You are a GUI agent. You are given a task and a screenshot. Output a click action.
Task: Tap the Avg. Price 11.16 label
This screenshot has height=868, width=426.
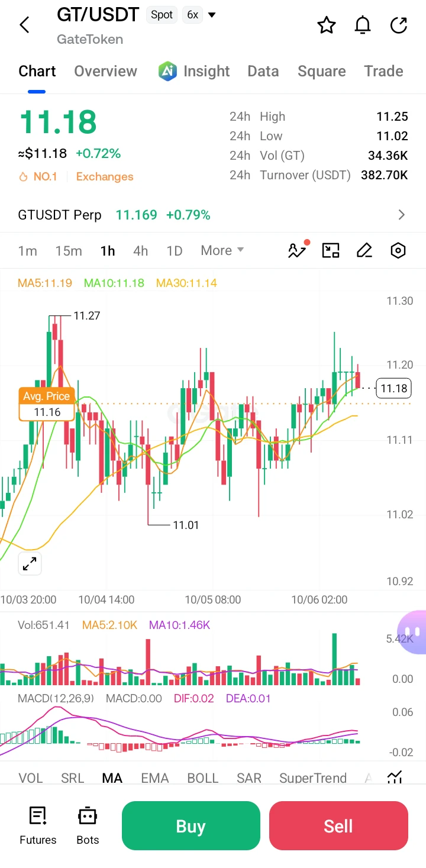point(47,404)
